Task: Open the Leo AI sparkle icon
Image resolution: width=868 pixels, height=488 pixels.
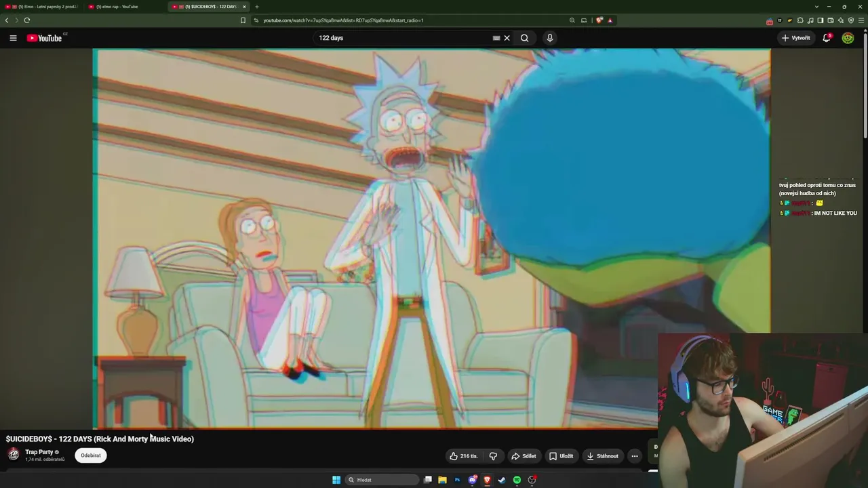Action: coord(841,20)
